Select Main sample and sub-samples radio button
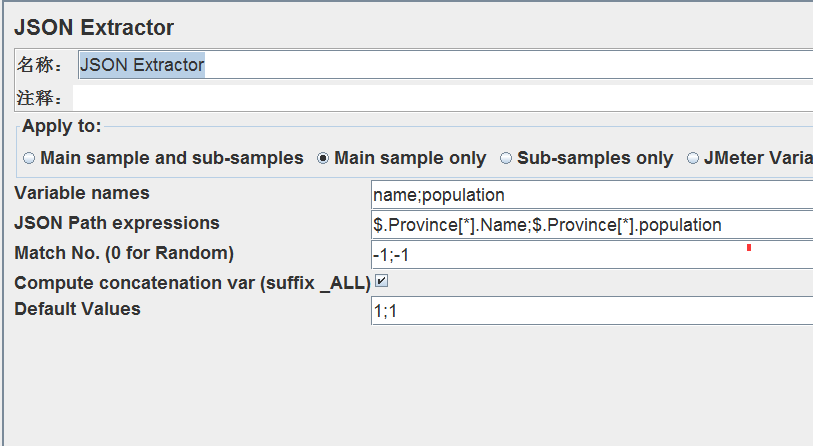 click(29, 158)
